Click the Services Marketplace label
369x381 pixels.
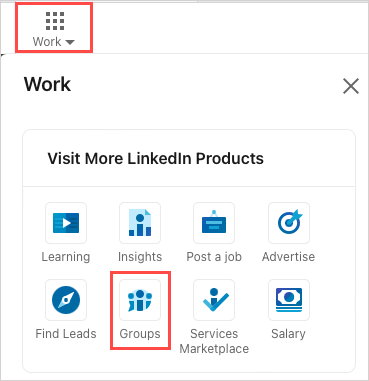click(x=214, y=341)
